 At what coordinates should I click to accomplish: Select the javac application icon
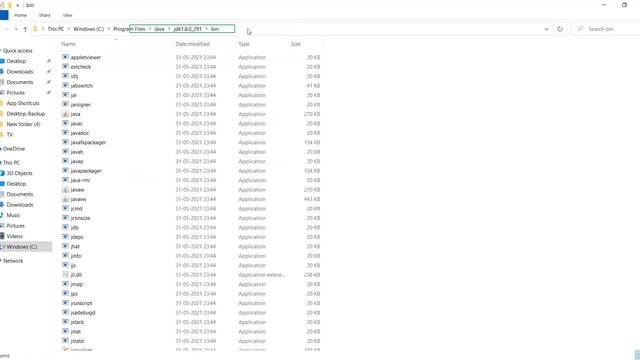click(65, 123)
